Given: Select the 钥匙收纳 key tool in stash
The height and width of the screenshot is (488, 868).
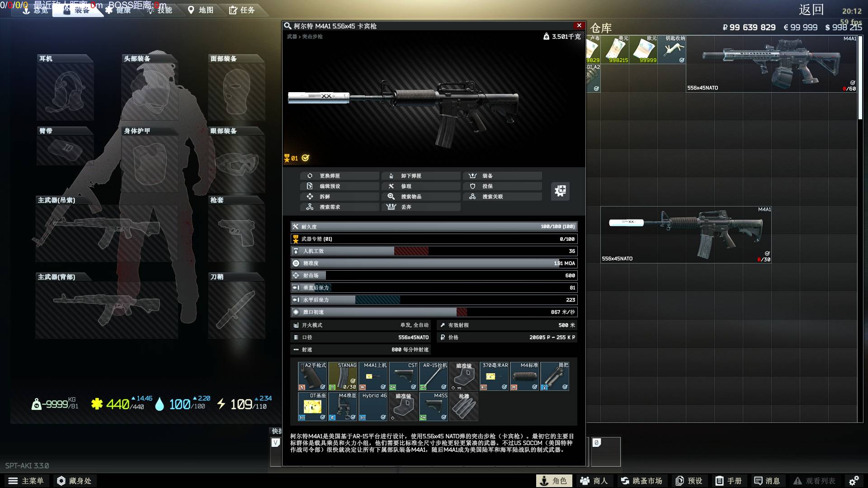Looking at the screenshot, I should (x=672, y=49).
